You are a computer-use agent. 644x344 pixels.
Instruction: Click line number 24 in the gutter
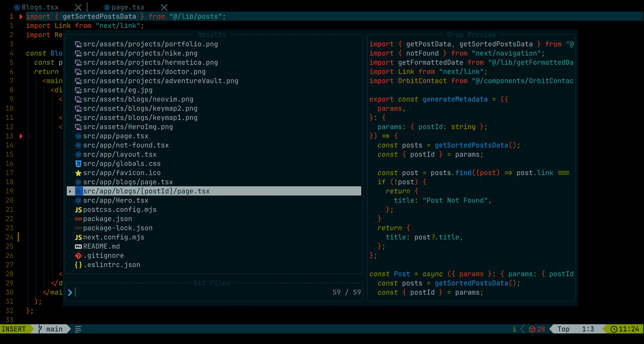coord(9,237)
